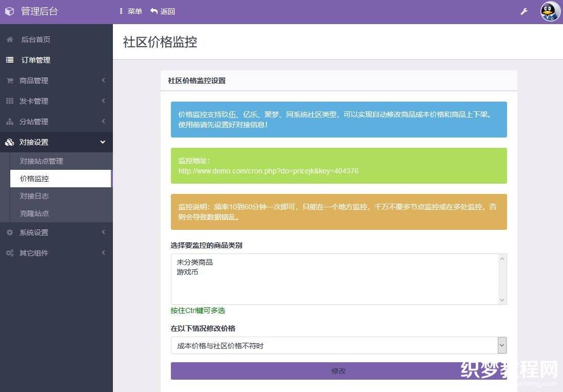Click the share icon beside 对接设置
This screenshot has height=392, width=563.
click(9, 142)
